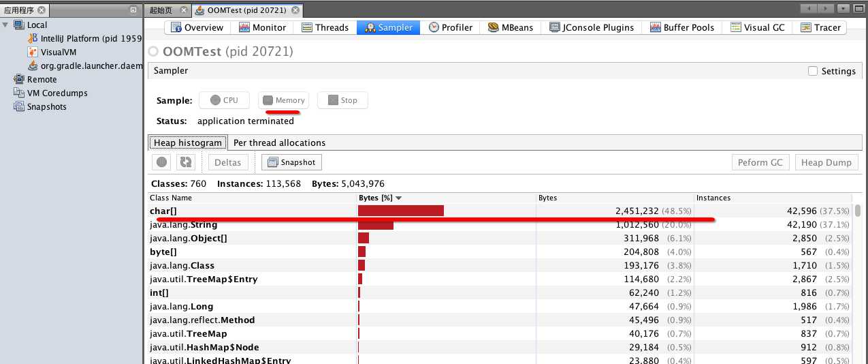
Task: Click the Bytes [%] sort arrow
Action: [x=399, y=198]
